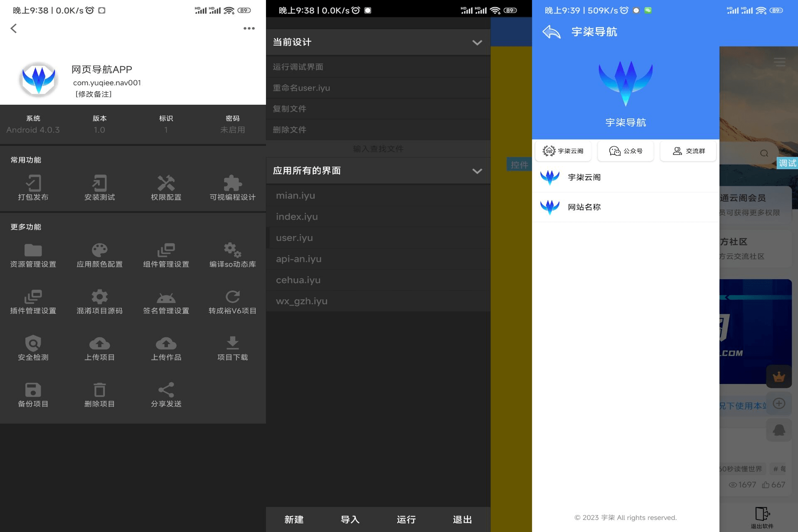Click input field 输入查找文件
Screen dimensions: 798x532
click(378, 148)
